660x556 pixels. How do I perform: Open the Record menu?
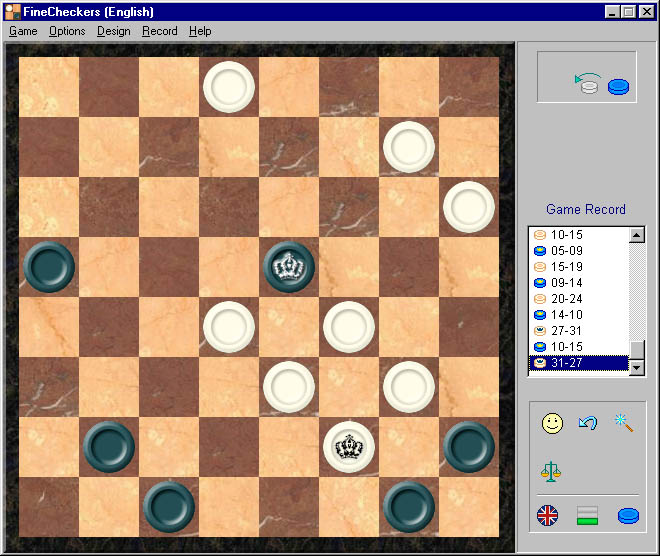(x=160, y=31)
